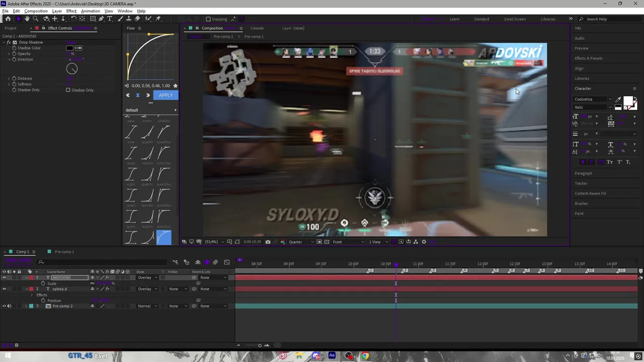Open the ARDOVSKI layer Overlay mode dropdown

pyautogui.click(x=147, y=278)
